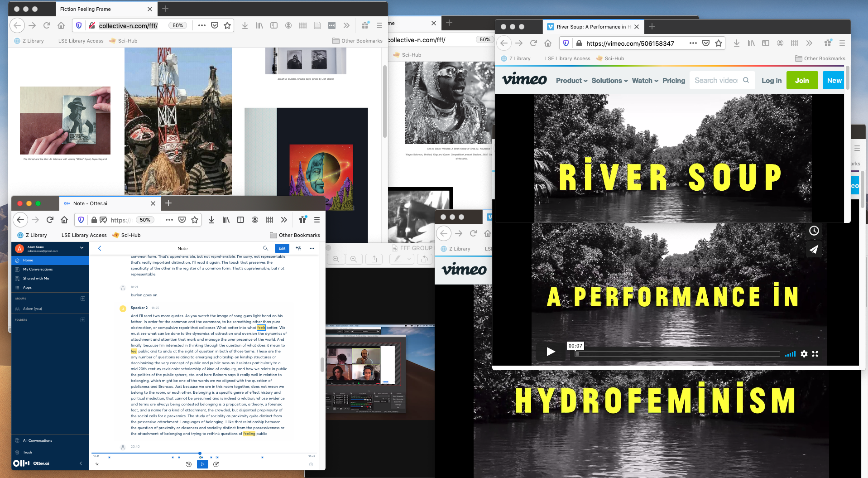The height and width of the screenshot is (478, 868).
Task: Go back using the Otter note back chevron
Action: pos(100,248)
